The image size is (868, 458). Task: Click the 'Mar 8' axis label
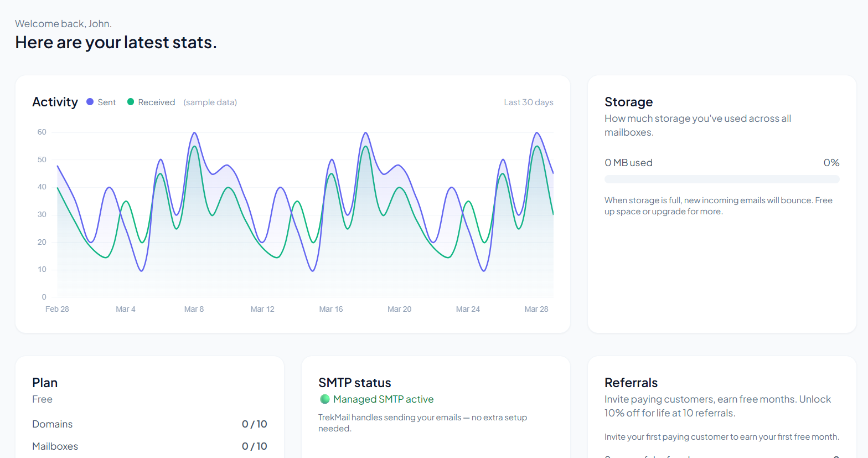(194, 309)
